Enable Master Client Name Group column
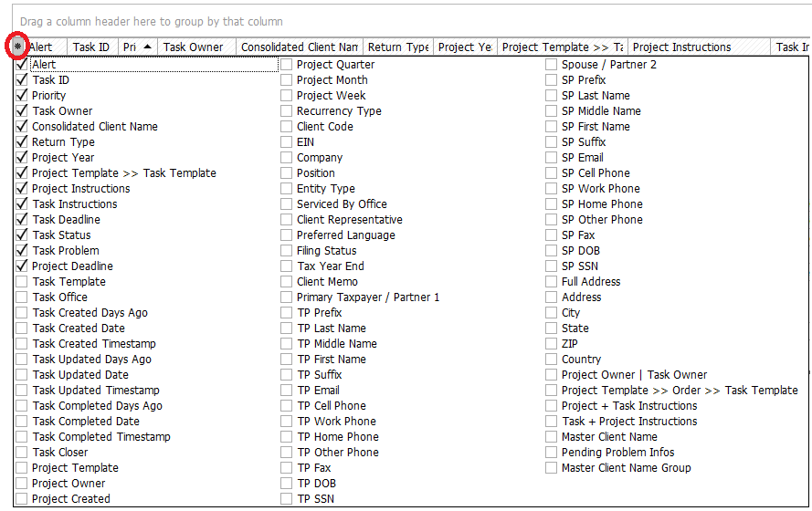The height and width of the screenshot is (511, 812). point(552,468)
